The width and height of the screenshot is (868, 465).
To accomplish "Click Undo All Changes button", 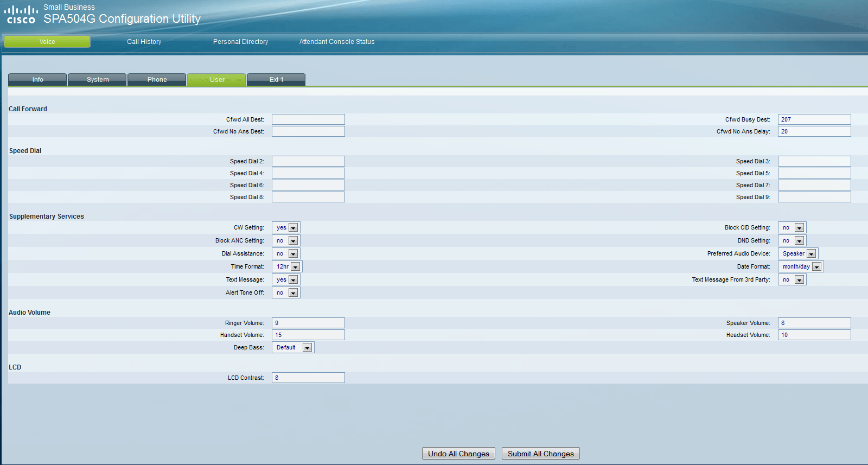I will (x=458, y=454).
